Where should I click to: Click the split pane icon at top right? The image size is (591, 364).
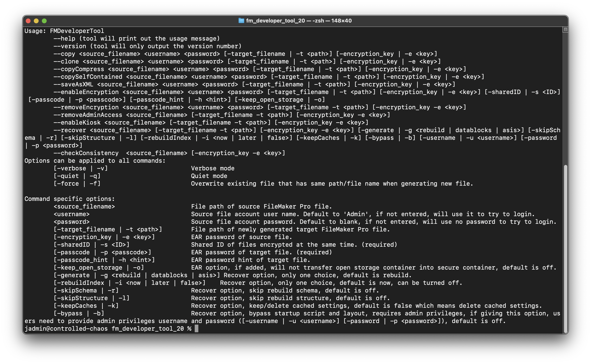click(x=565, y=30)
